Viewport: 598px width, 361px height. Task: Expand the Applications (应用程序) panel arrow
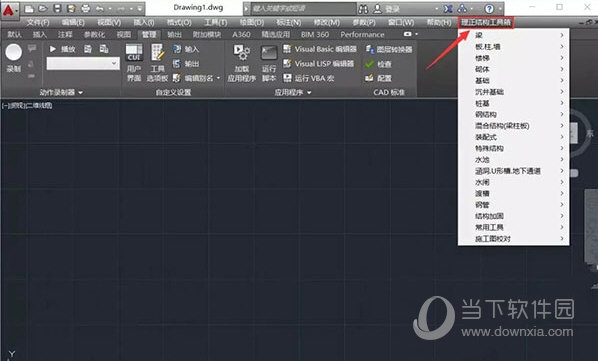coord(309,93)
